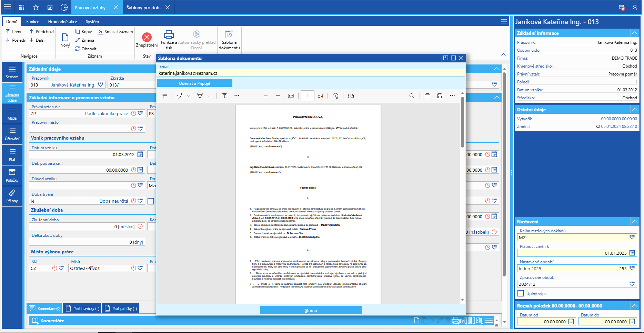Image resolution: width=644 pixels, height=333 pixels.
Task: Open the notifications icon in top bar
Action: 622,7
